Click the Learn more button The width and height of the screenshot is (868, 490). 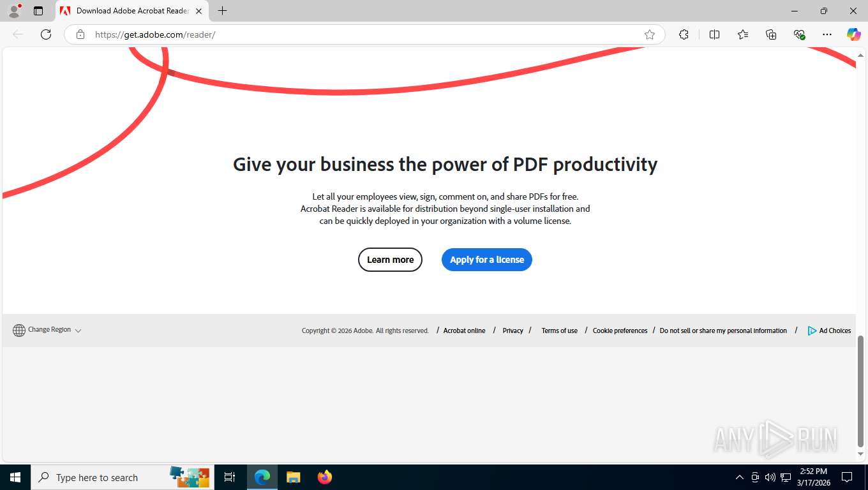(x=390, y=260)
